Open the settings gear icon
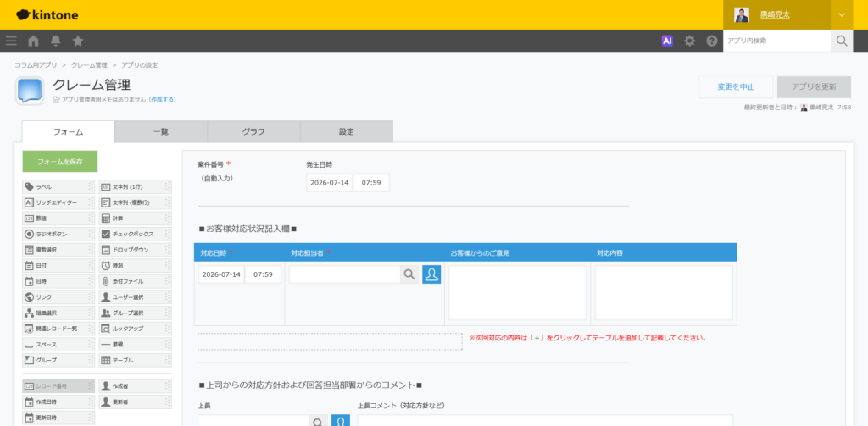The image size is (868, 426). [x=689, y=41]
